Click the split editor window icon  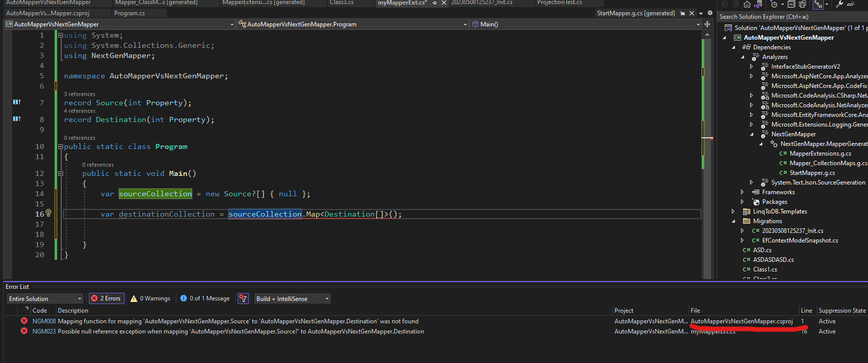707,24
